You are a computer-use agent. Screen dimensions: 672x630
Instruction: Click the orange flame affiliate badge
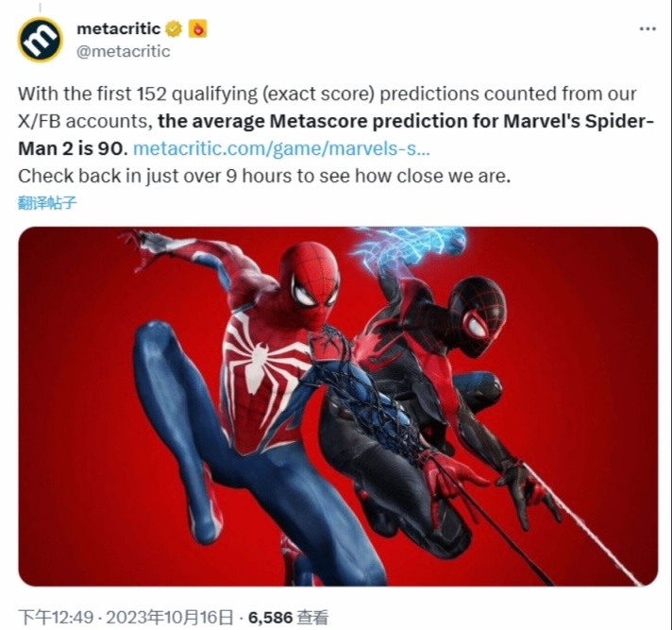197,28
